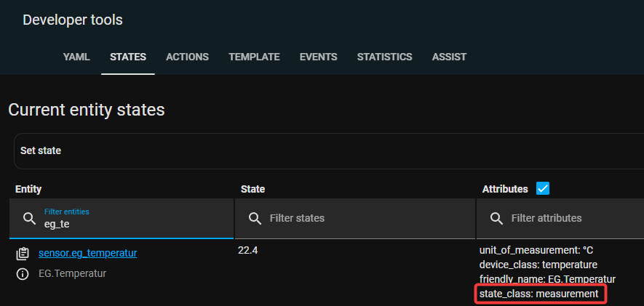Click the magnifier icon in Filter states
Screen dimensions: 644x306
pos(255,218)
